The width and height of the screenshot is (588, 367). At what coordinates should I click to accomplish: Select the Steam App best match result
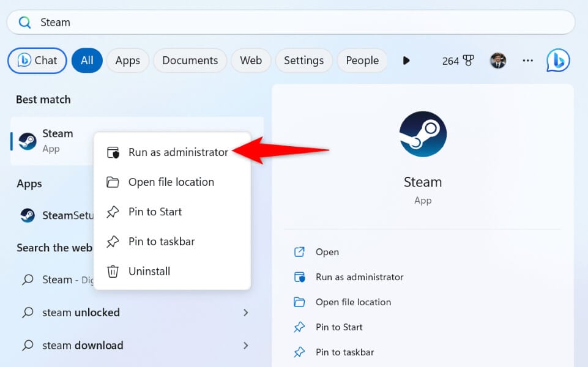(52, 141)
